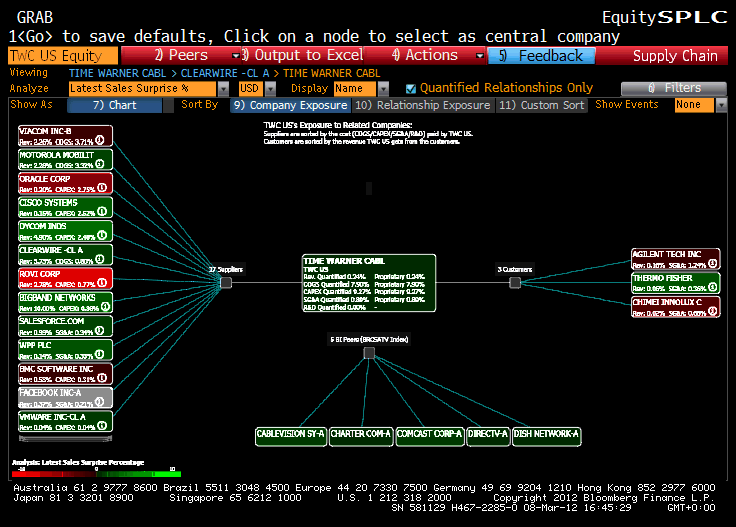Select the ROVI CORP supplier node
The width and height of the screenshot is (736, 527).
coord(65,279)
